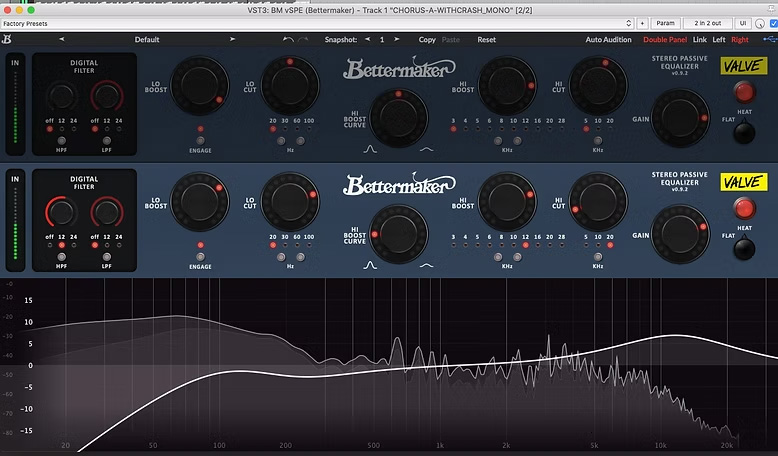Click top panel HI BOOST left KHz step button
The width and height of the screenshot is (778, 456).
pos(498,141)
